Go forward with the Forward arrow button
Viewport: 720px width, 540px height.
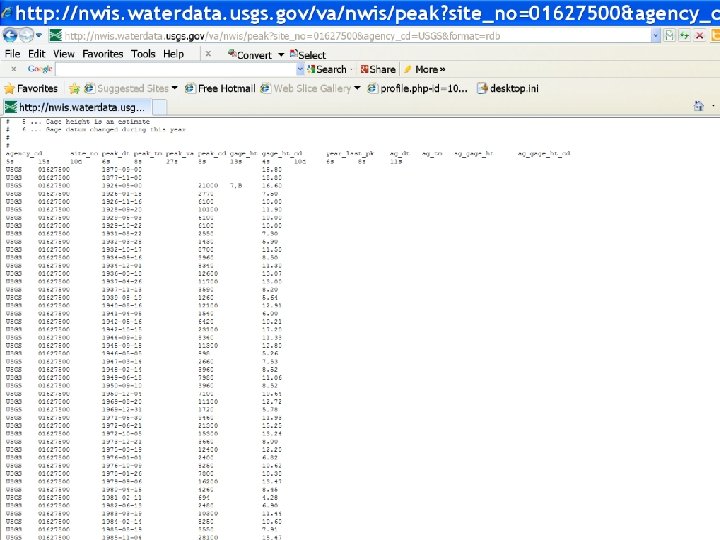click(27, 35)
